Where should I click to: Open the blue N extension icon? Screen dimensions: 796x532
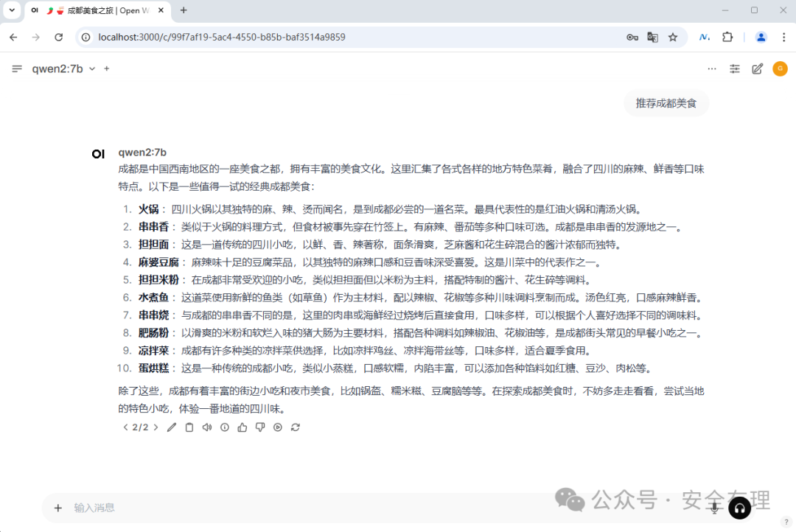tap(704, 37)
